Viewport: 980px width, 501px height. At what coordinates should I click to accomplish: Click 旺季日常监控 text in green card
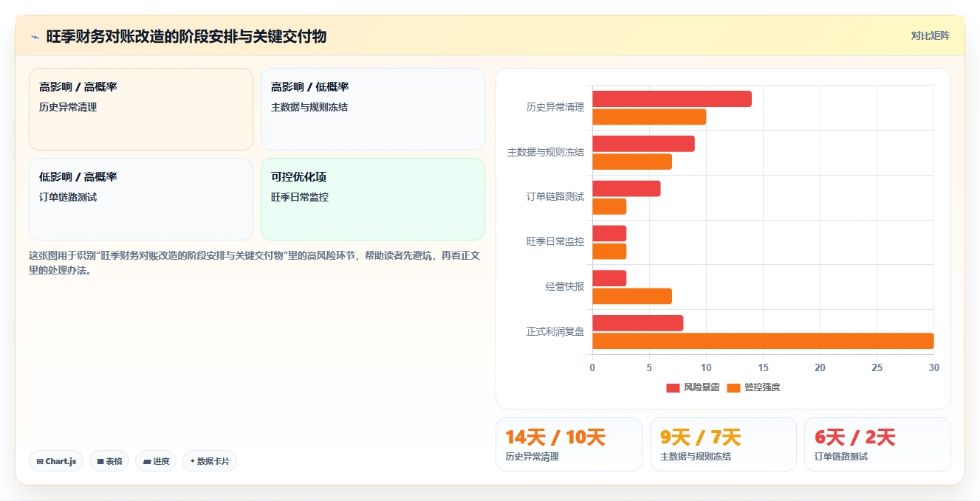(300, 197)
